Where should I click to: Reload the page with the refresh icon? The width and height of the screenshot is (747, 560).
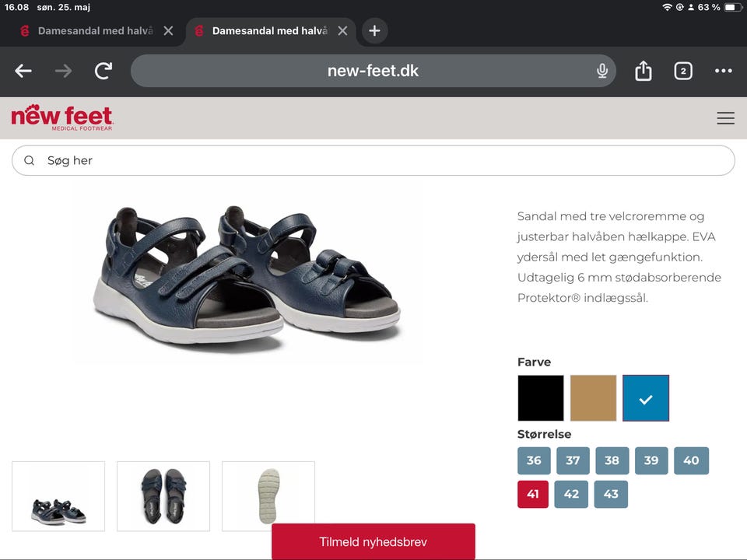pos(103,71)
